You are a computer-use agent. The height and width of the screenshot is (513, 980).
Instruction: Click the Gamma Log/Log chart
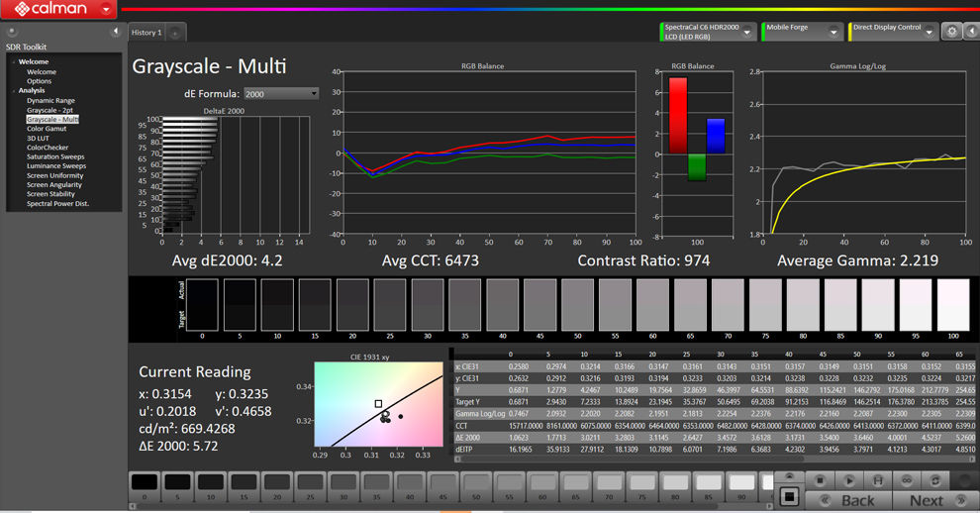point(863,153)
